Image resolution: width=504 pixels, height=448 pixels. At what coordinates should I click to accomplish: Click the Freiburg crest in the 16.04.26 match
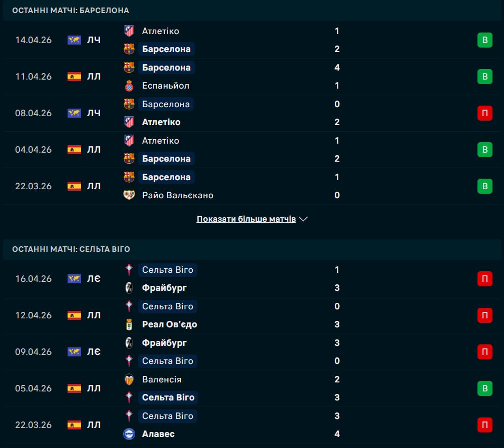[129, 288]
